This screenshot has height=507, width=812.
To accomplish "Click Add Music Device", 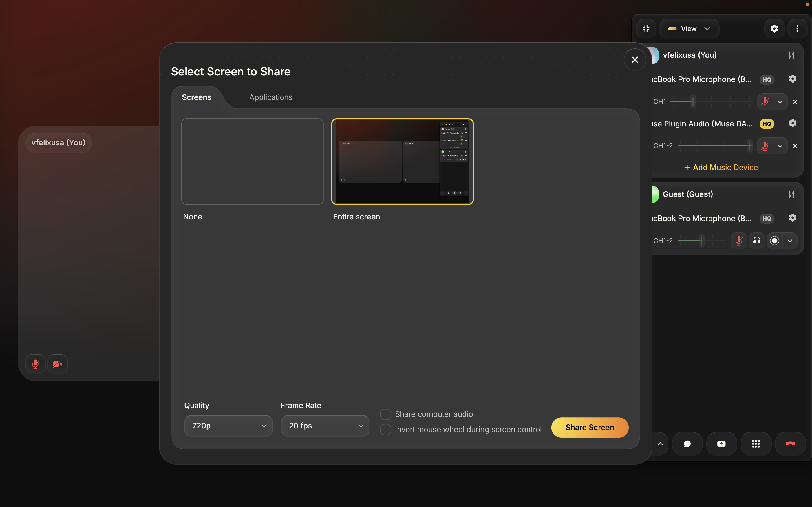I will pos(720,167).
